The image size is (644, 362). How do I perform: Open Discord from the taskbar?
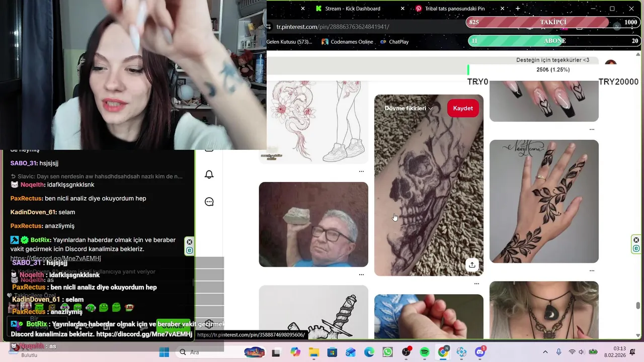(480, 352)
